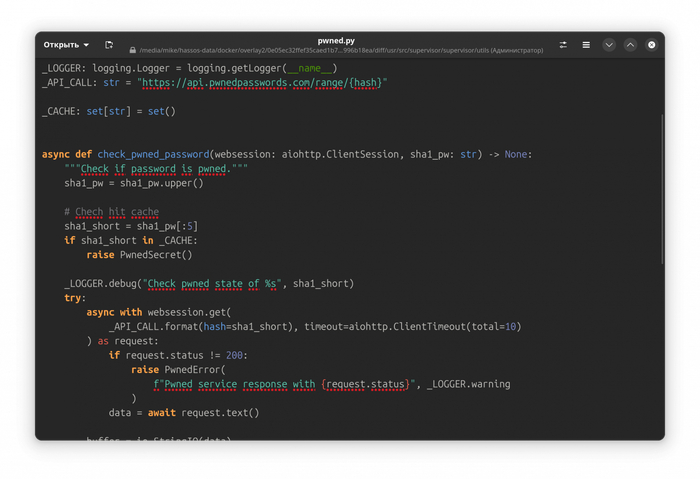Click the pwned.py title in header
The width and height of the screenshot is (700, 479).
coord(337,40)
